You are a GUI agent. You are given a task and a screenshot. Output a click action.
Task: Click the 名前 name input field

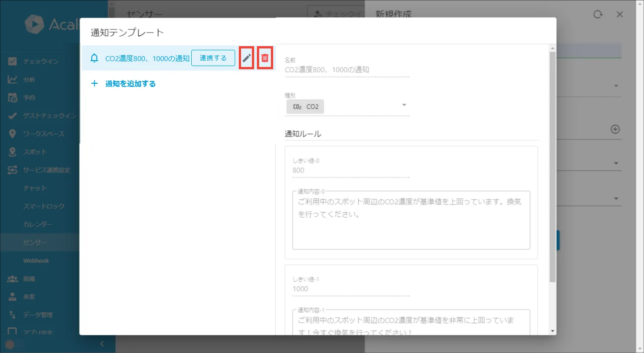[x=347, y=70]
